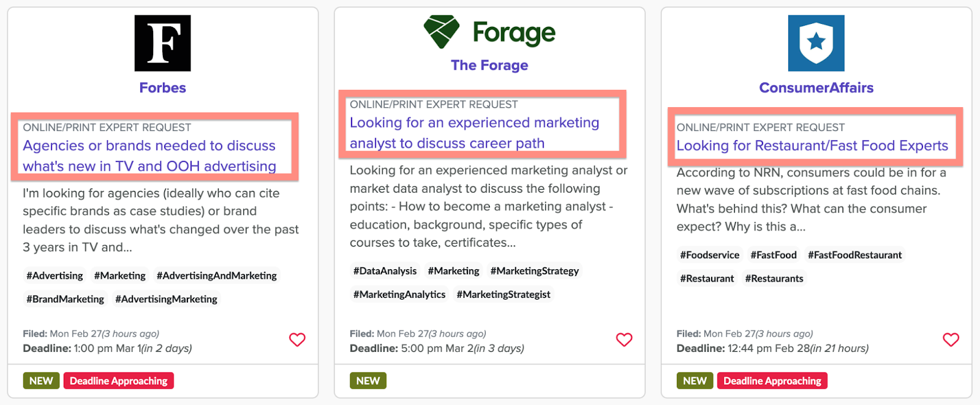Click the #MarketingStrategist tag
980x405 pixels.
pos(503,294)
